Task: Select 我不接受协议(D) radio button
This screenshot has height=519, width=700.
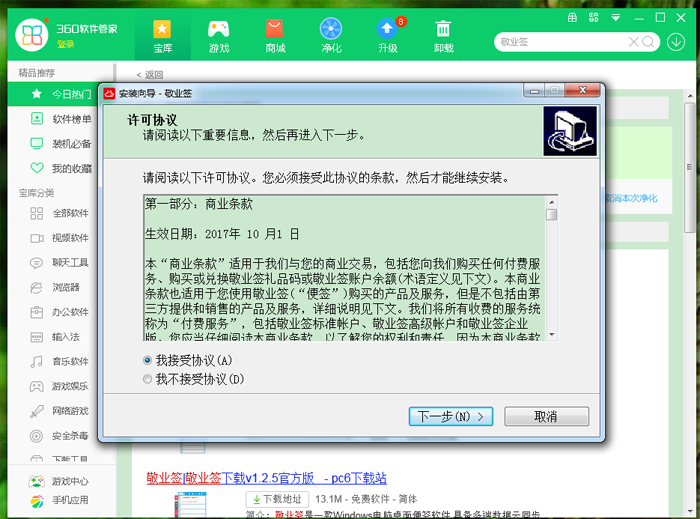Action: pyautogui.click(x=147, y=379)
